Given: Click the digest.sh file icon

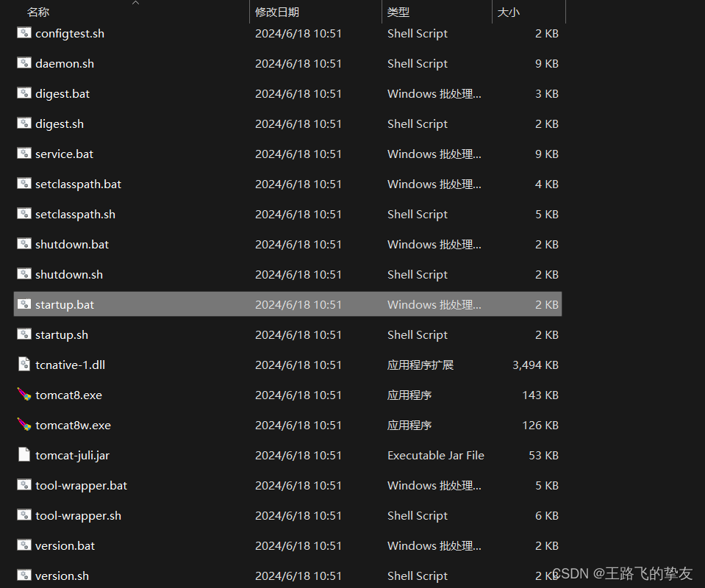Looking at the screenshot, I should [24, 123].
